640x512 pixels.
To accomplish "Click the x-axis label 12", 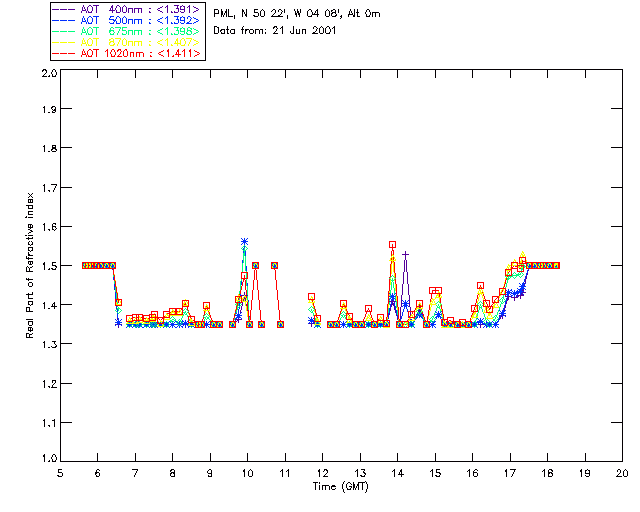I will (x=322, y=474).
